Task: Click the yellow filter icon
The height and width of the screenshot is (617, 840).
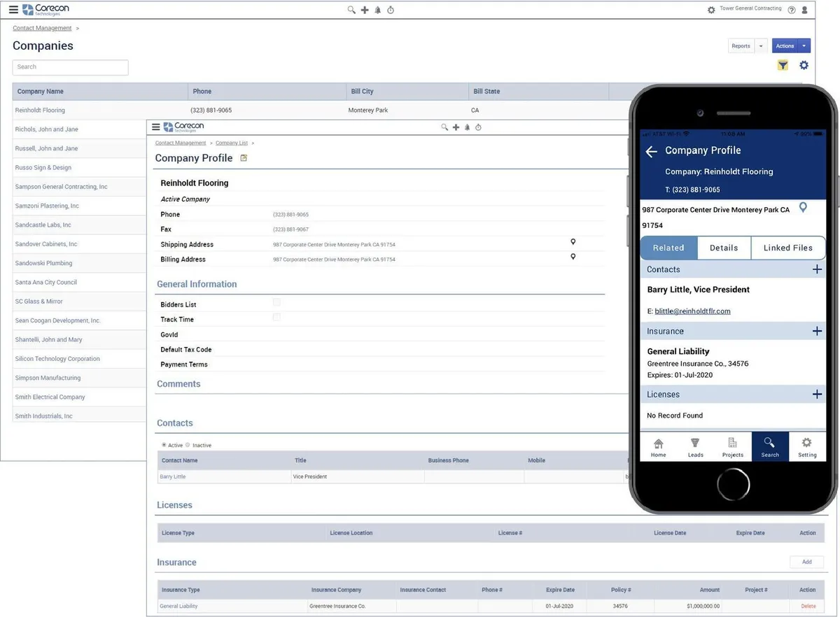Action: coord(783,65)
